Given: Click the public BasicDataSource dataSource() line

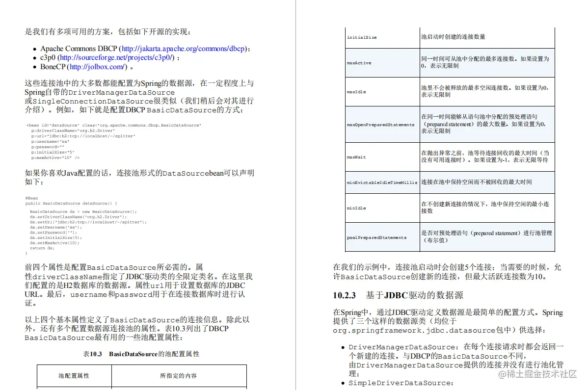Looking at the screenshot, I should 71,204.
